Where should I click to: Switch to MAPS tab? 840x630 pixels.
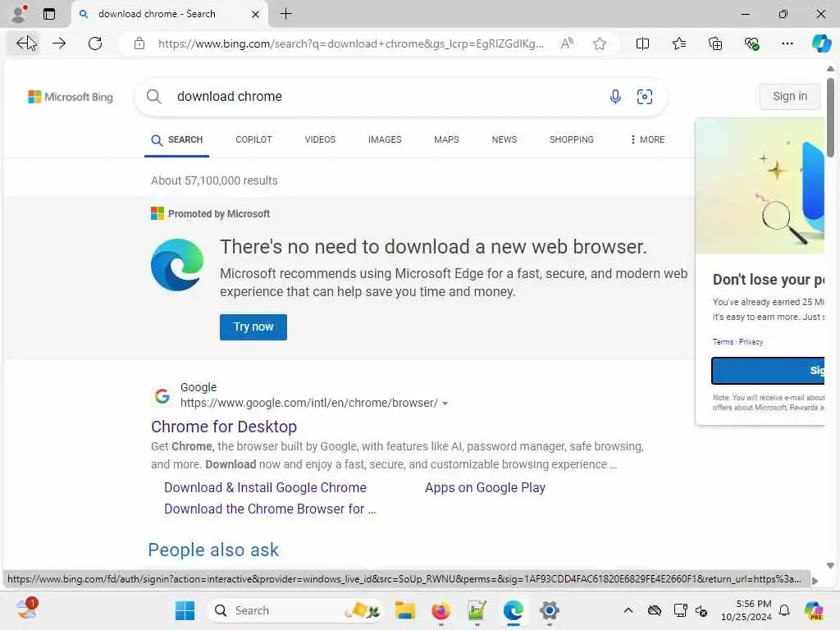tap(447, 139)
